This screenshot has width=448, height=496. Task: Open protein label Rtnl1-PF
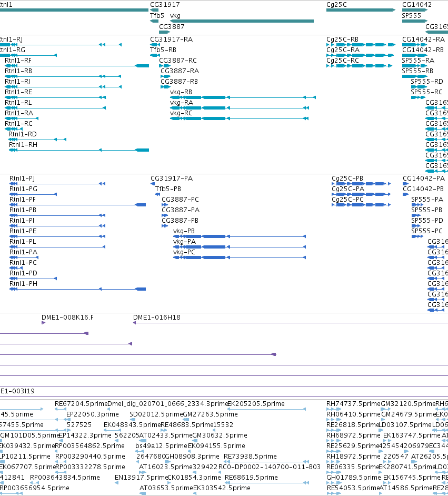click(x=23, y=199)
